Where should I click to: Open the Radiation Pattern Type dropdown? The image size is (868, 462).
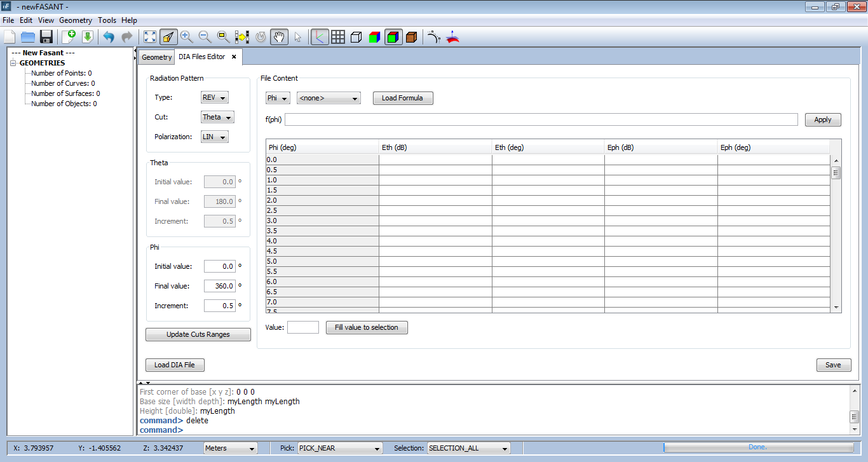pyautogui.click(x=214, y=97)
